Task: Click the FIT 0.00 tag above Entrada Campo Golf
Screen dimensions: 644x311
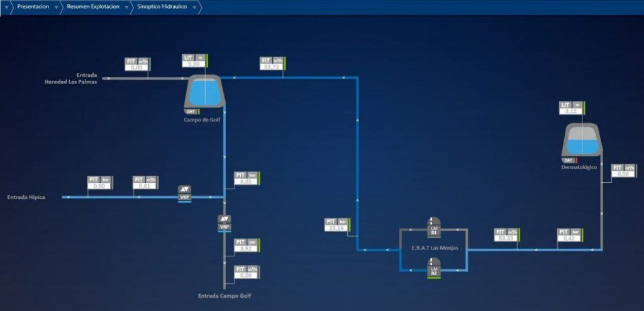Action: click(247, 272)
